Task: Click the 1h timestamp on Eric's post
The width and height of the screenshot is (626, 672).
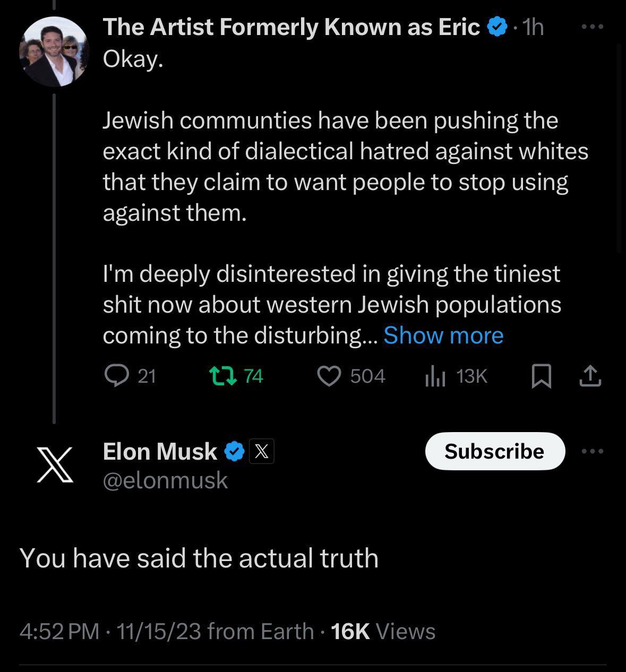Action: click(533, 27)
